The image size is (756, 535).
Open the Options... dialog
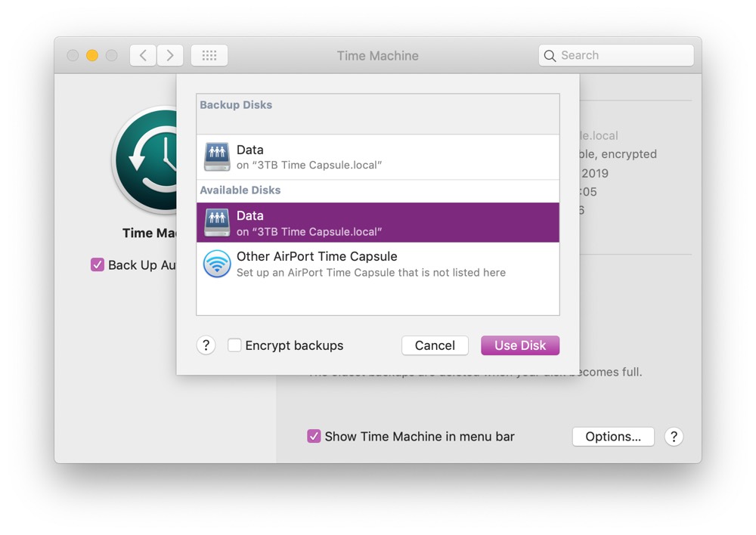point(613,437)
